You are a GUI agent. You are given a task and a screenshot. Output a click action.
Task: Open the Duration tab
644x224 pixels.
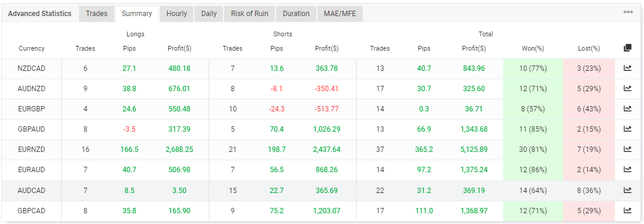coord(296,14)
